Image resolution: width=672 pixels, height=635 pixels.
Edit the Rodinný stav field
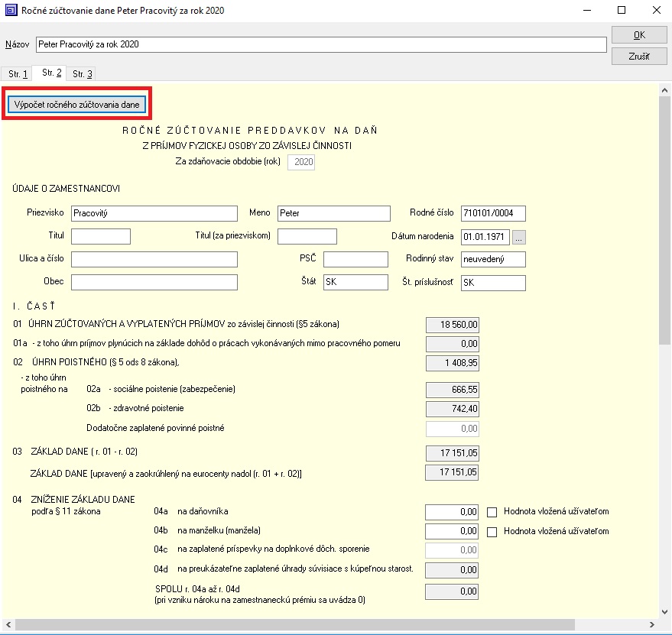[x=493, y=259]
